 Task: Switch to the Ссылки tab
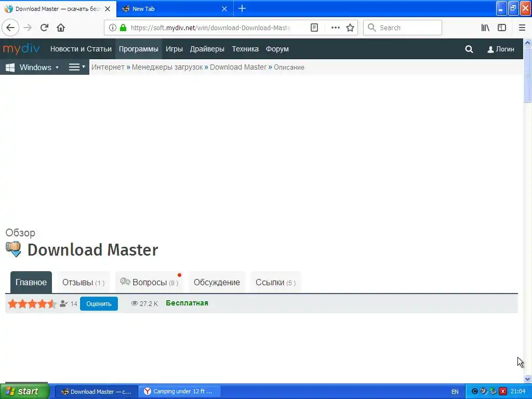click(x=275, y=282)
